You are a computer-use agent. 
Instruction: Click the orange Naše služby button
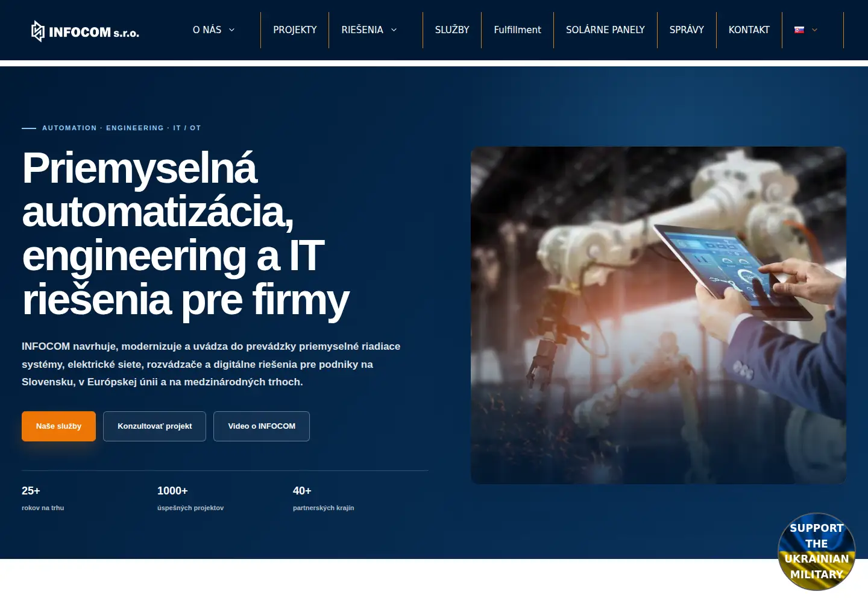(58, 426)
